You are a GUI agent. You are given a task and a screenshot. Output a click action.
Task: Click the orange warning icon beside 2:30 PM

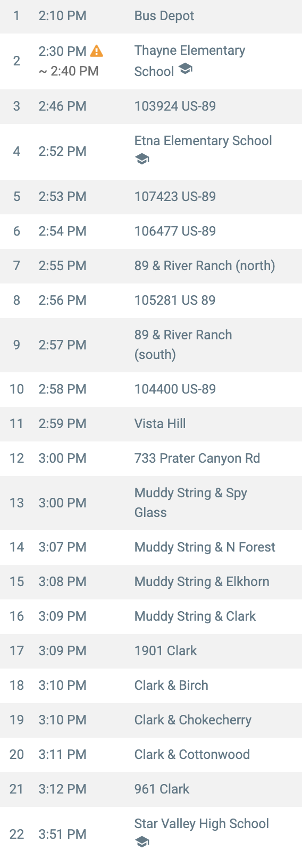(97, 51)
